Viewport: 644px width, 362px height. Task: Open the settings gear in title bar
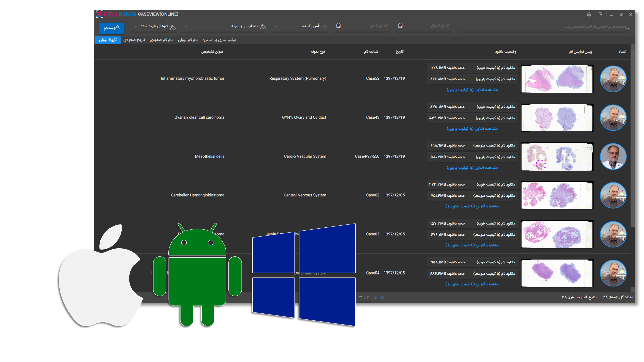589,14
